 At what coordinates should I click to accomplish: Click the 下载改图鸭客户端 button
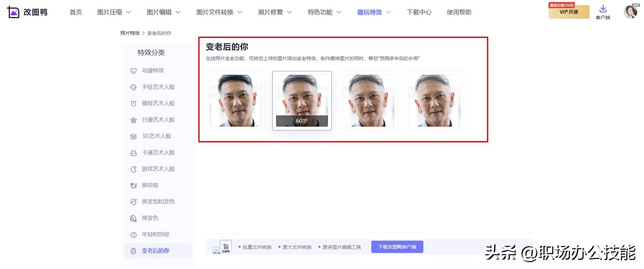coord(397,247)
